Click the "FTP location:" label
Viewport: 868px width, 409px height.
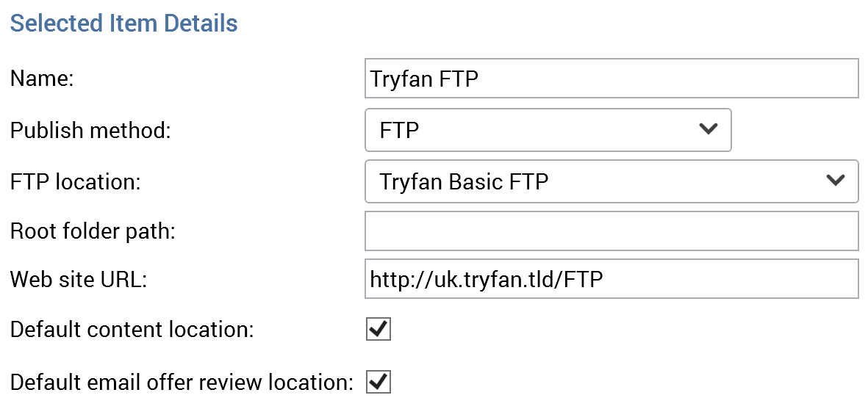pos(75,182)
